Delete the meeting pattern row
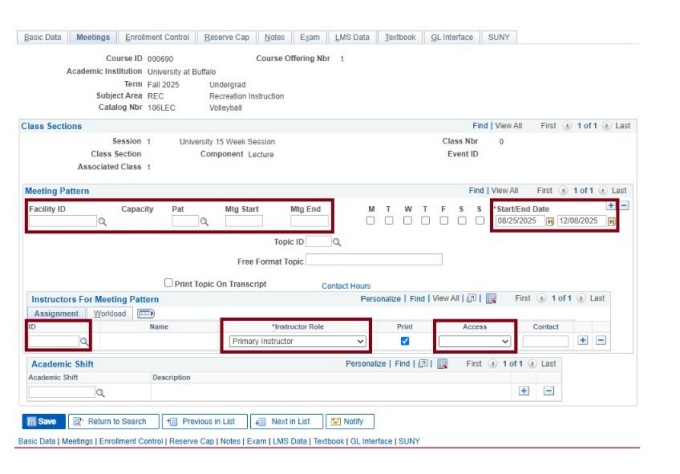Image resolution: width=680 pixels, height=474 pixels. pyautogui.click(x=624, y=206)
